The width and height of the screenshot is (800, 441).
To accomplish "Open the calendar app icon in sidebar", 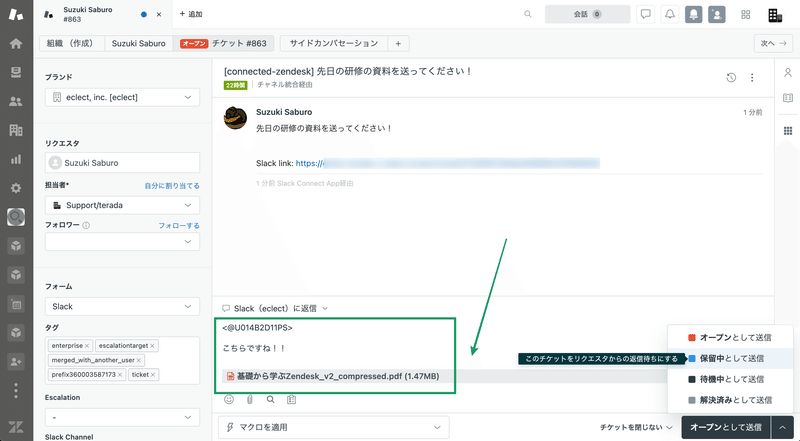I will point(16,304).
